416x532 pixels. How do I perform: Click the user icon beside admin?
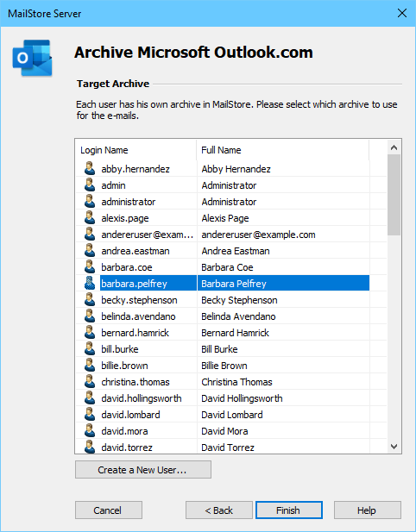(90, 185)
